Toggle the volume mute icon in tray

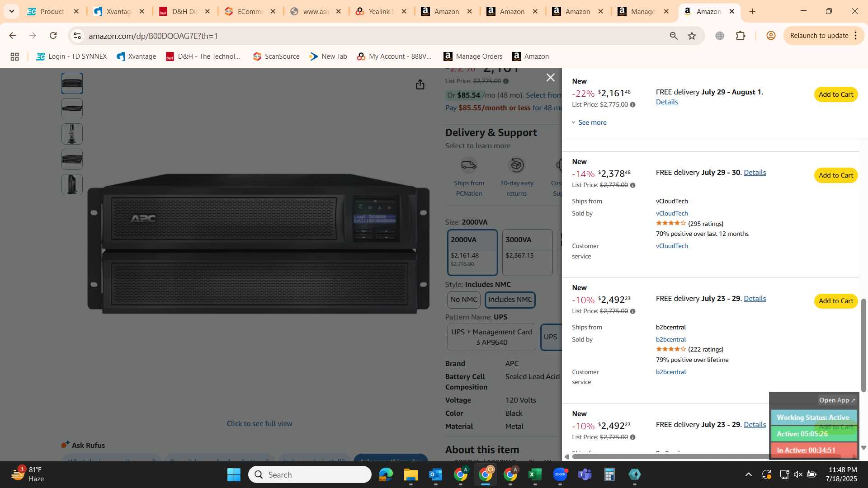(798, 474)
